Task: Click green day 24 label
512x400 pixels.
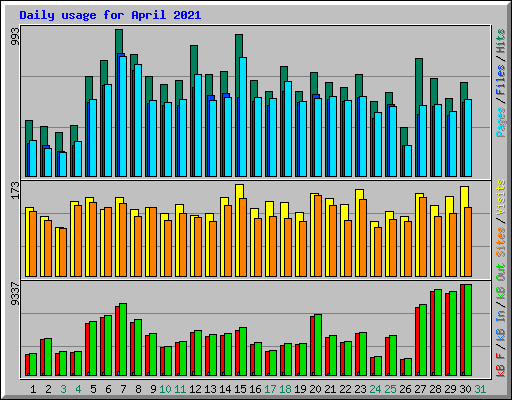Action: pyautogui.click(x=375, y=389)
